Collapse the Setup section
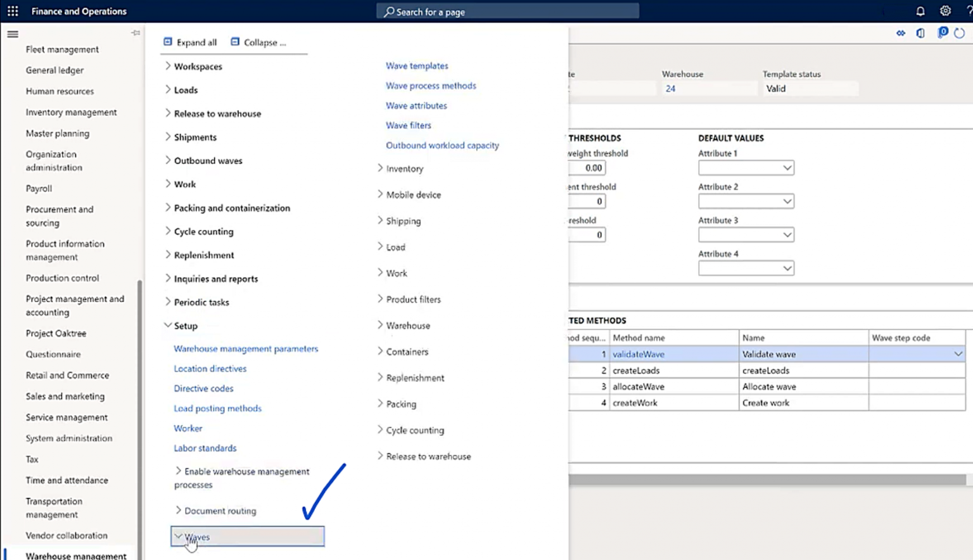 [x=168, y=326]
